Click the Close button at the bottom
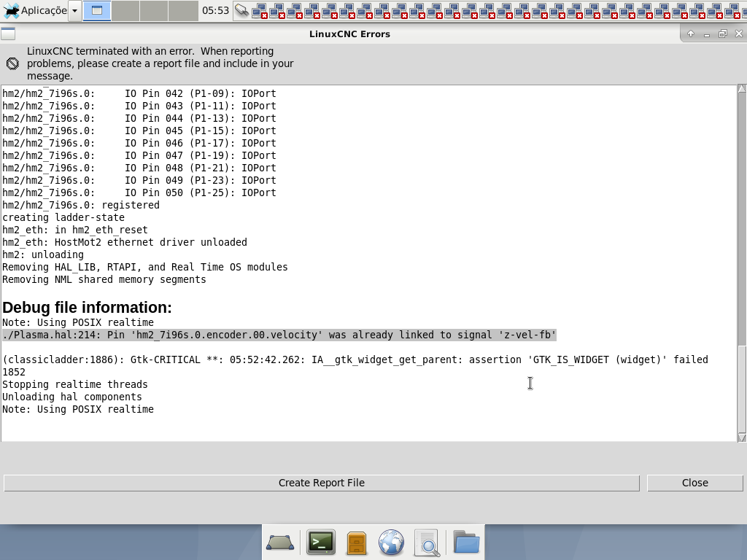Viewport: 747px width, 560px height. click(695, 483)
